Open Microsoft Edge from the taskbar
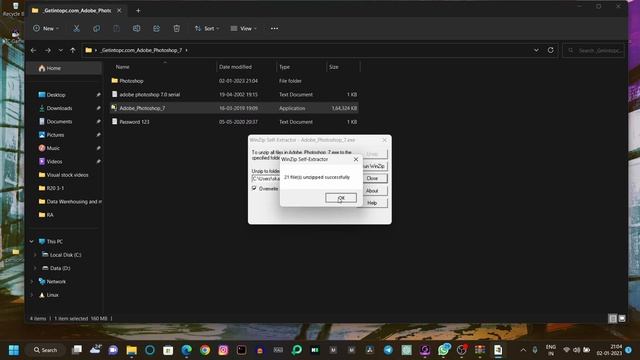The image size is (640, 360). [187, 350]
